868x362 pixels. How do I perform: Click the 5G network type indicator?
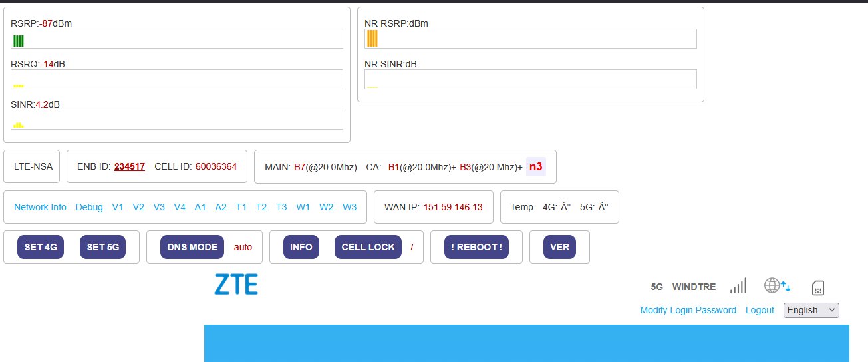coord(657,287)
